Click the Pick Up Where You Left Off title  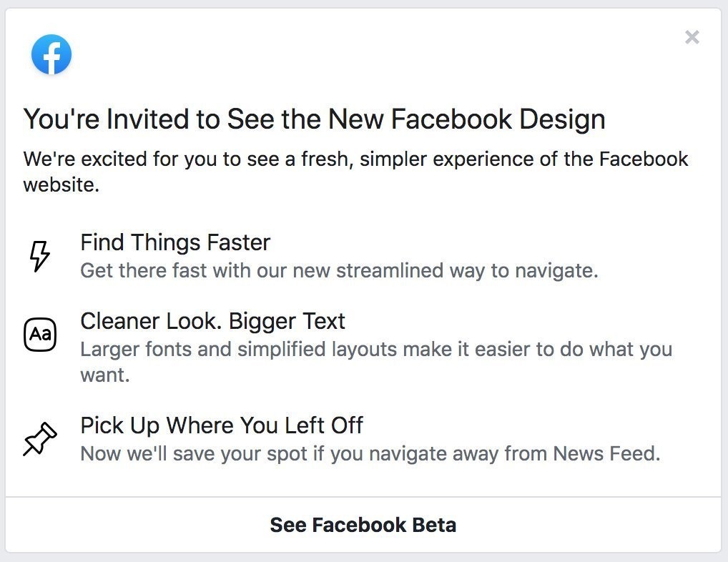[x=222, y=425]
